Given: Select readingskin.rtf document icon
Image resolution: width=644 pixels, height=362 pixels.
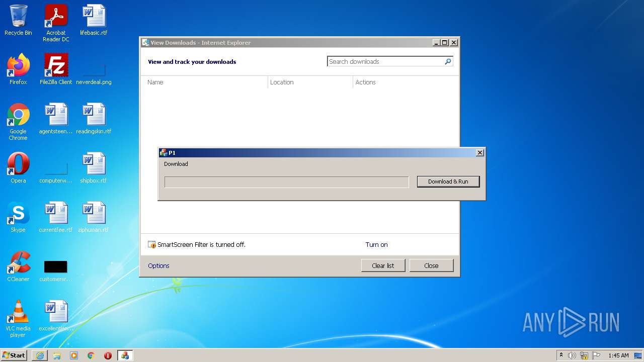Looking at the screenshot, I should pyautogui.click(x=94, y=119).
